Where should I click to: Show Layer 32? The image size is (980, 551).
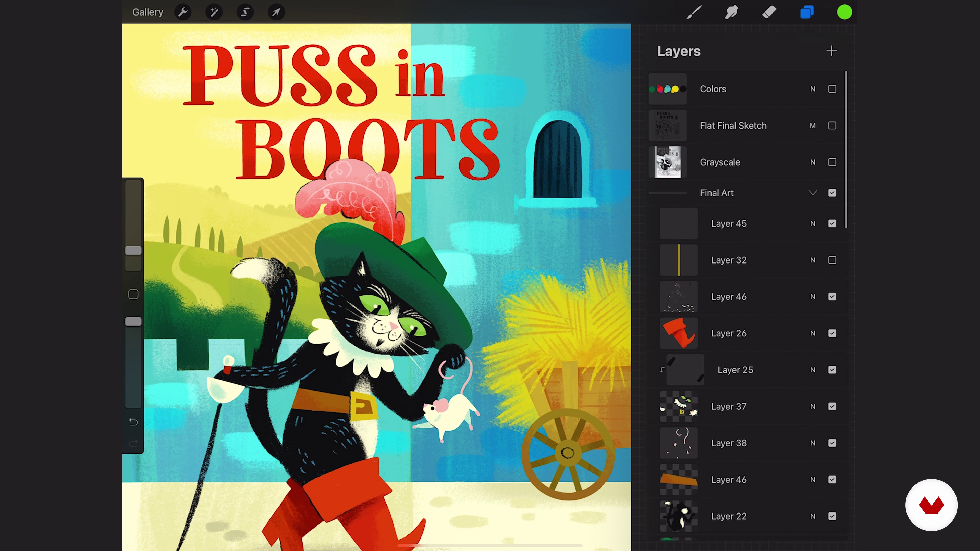click(832, 260)
